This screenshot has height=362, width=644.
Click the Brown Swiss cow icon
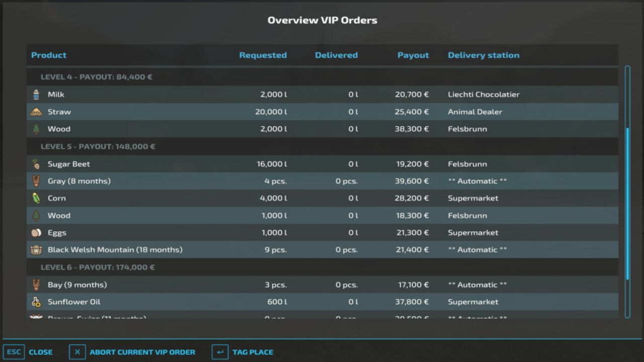[35, 317]
